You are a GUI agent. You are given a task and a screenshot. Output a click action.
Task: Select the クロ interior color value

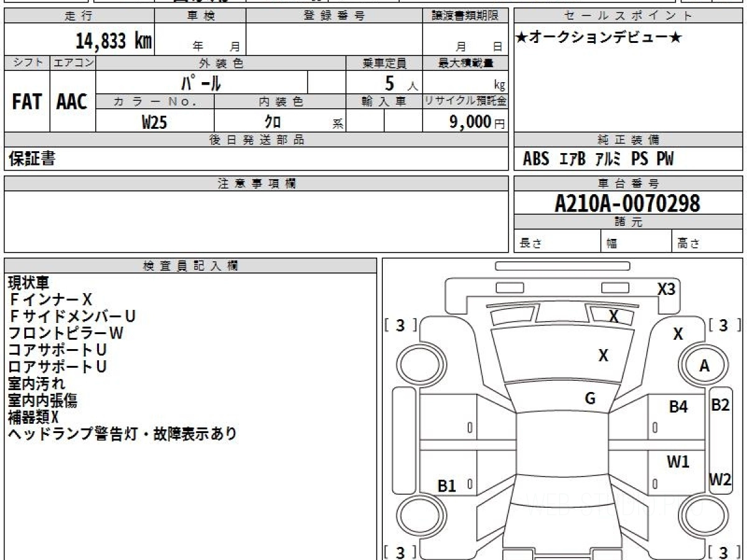(273, 122)
